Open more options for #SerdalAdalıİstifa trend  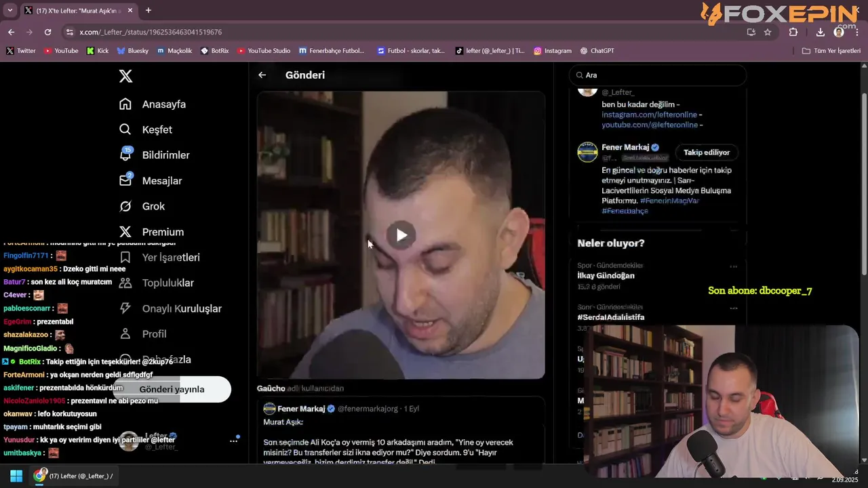[x=733, y=308]
